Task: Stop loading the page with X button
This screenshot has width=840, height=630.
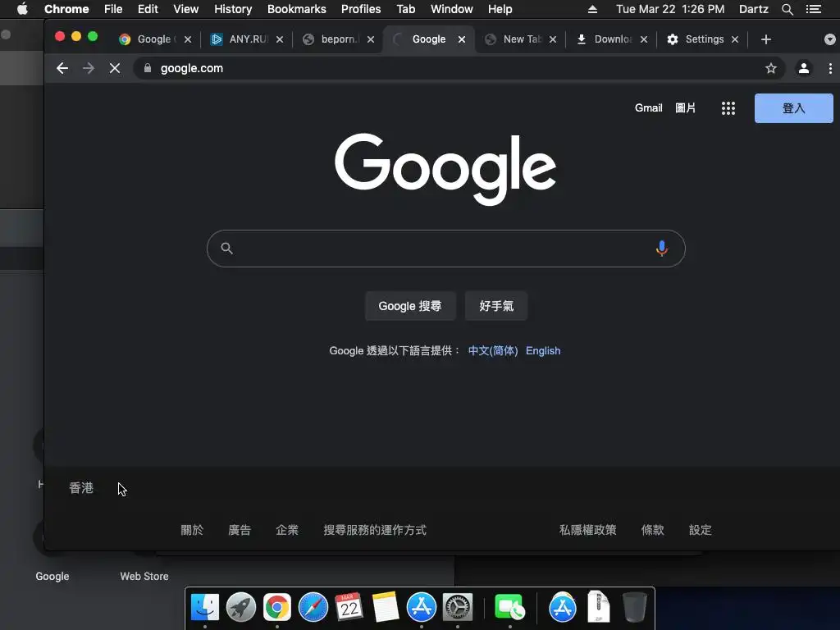Action: (x=115, y=69)
